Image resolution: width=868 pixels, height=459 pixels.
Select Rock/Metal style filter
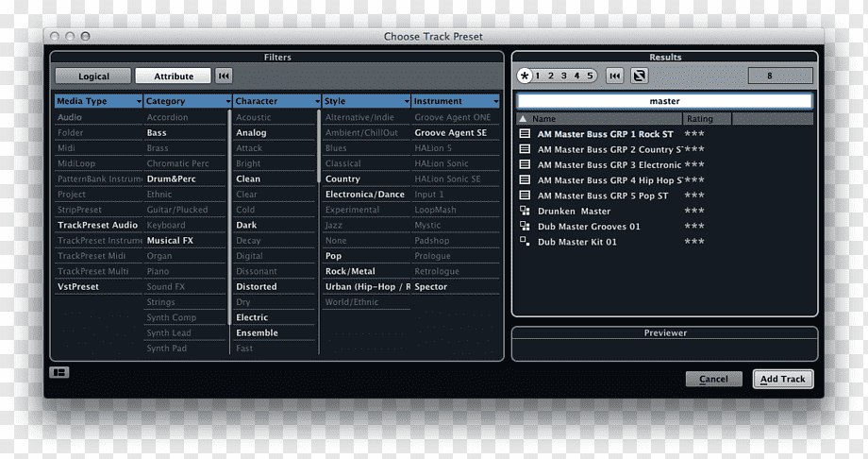tap(350, 271)
